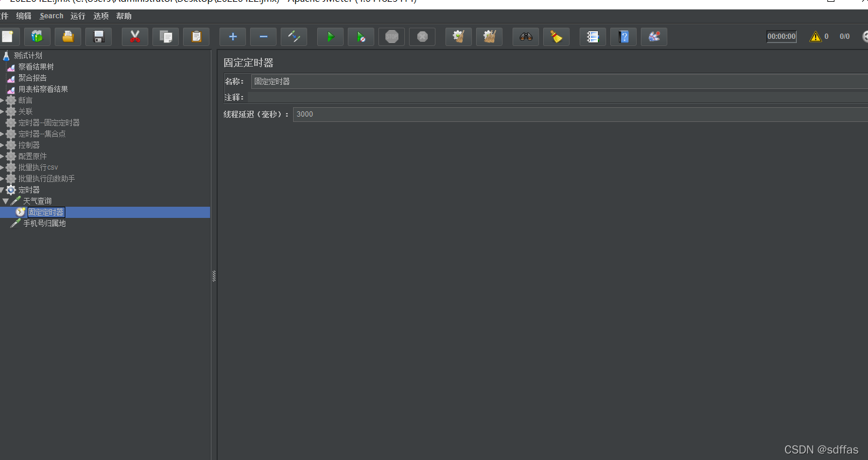Open the Search menu

(52, 16)
